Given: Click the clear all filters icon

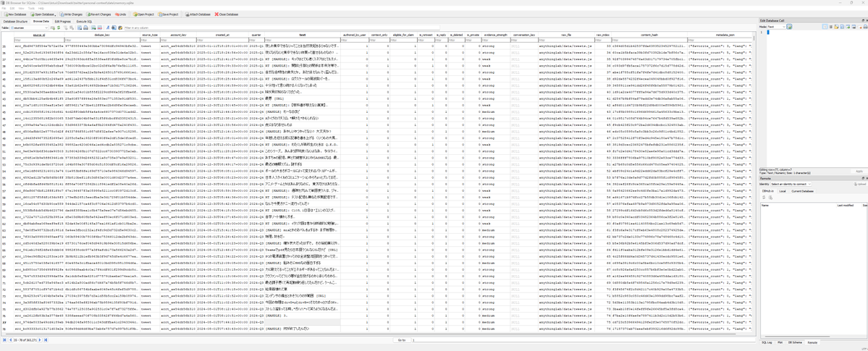Looking at the screenshot, I should (65, 27).
